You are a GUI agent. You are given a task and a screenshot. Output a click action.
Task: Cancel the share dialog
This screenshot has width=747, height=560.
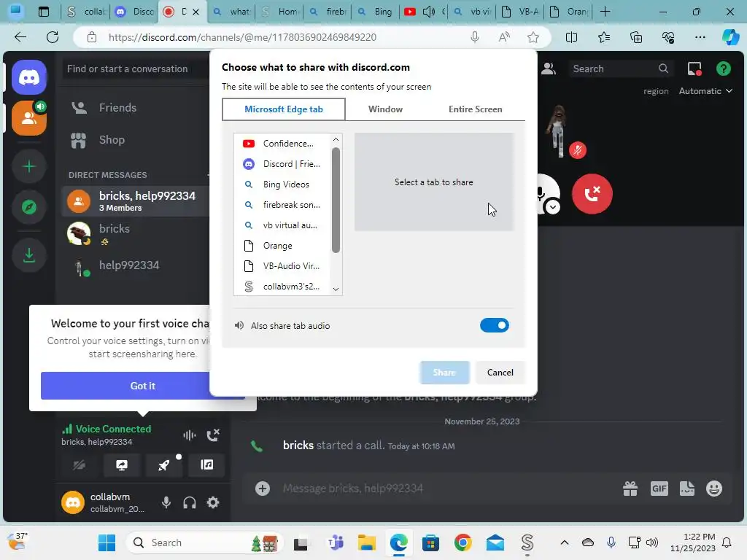pos(500,373)
